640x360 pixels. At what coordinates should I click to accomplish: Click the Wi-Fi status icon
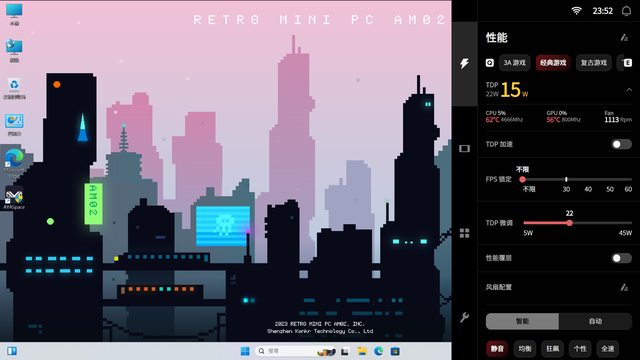coord(576,11)
